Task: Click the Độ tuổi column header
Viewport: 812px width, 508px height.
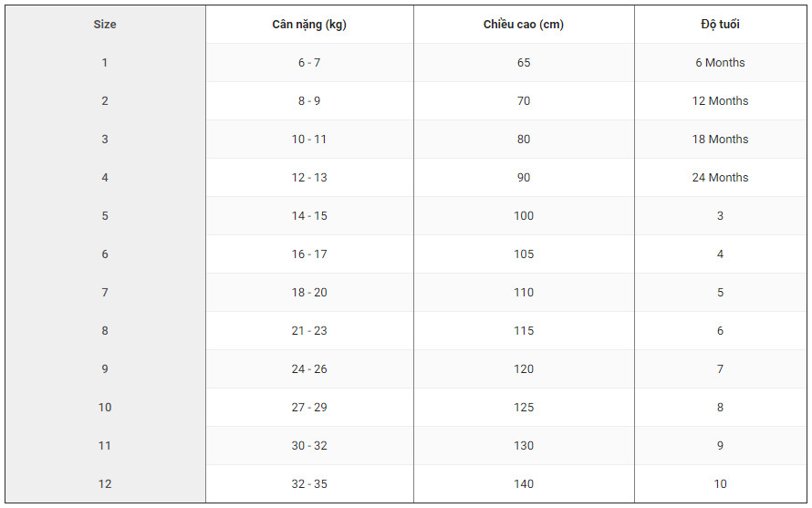Action: [x=720, y=25]
